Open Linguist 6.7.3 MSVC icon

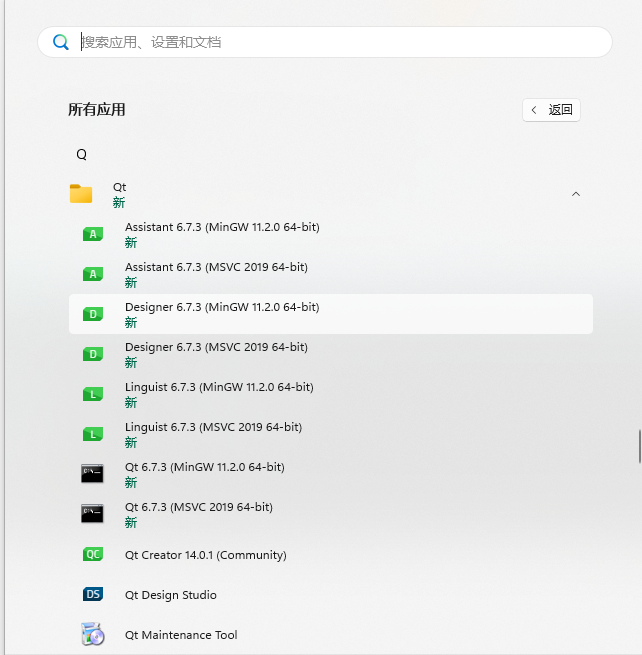coord(93,434)
